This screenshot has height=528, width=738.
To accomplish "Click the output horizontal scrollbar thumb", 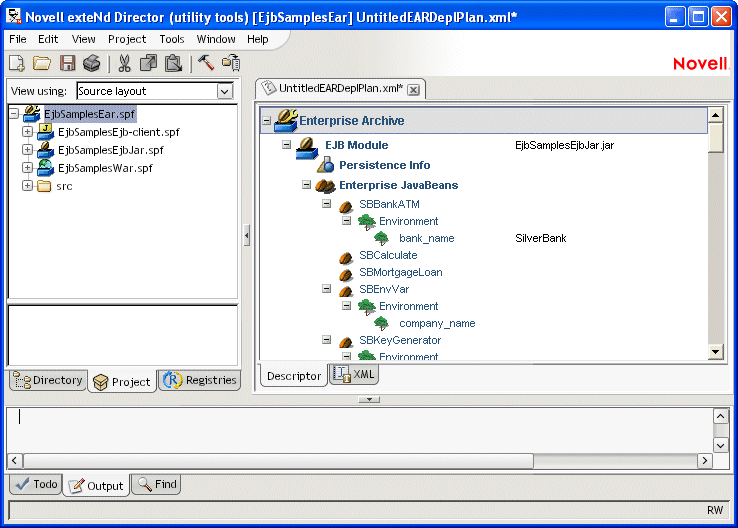I will coord(278,461).
